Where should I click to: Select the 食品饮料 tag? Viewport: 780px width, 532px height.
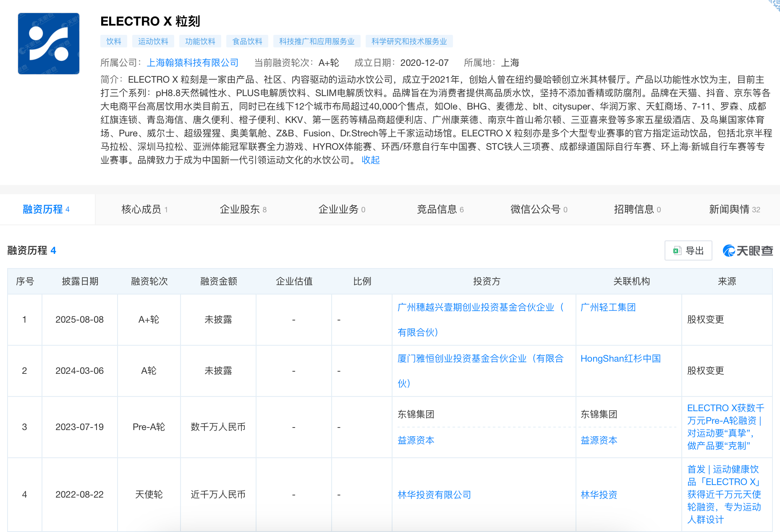point(247,42)
